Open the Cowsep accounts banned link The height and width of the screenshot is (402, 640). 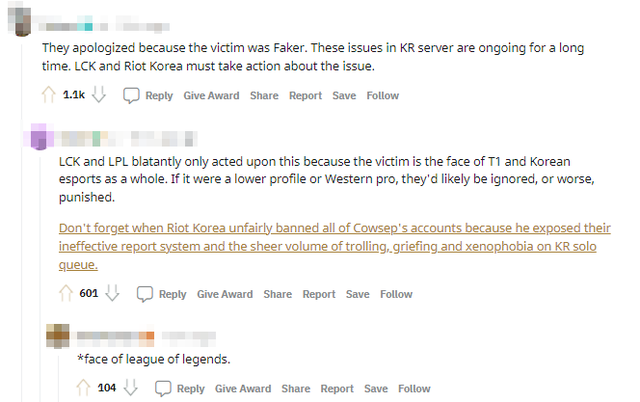coord(328,246)
